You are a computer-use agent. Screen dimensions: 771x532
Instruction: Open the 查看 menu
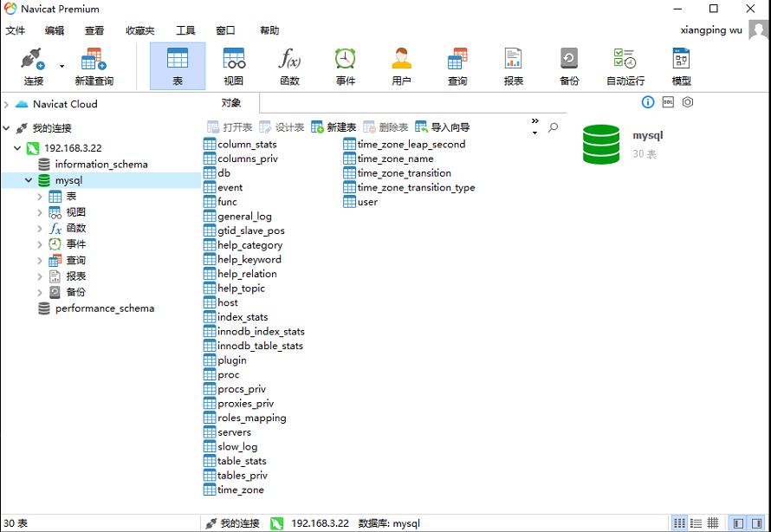(94, 30)
